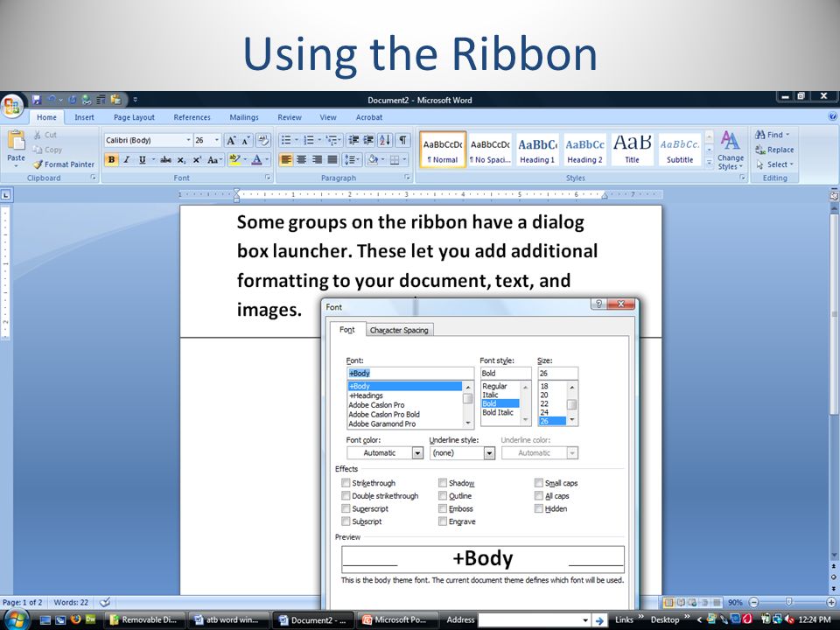Viewport: 840px width, 630px height.
Task: Open the Borders dropdown arrow
Action: (405, 159)
